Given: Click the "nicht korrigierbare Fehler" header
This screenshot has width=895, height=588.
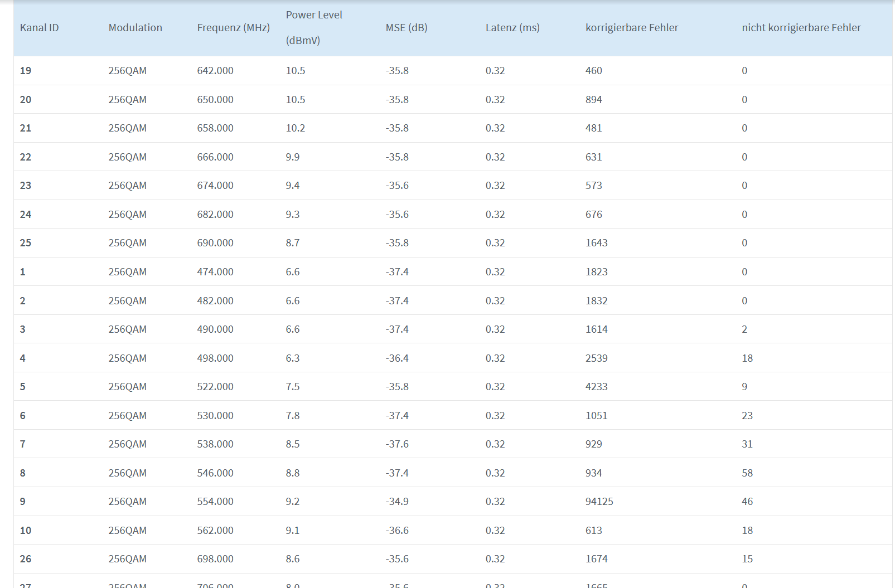Looking at the screenshot, I should pyautogui.click(x=801, y=28).
